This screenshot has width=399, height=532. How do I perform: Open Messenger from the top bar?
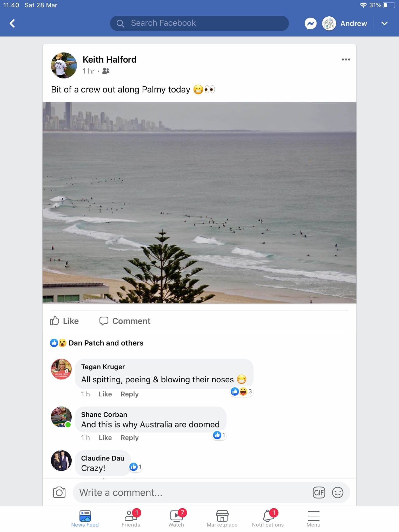(x=310, y=24)
